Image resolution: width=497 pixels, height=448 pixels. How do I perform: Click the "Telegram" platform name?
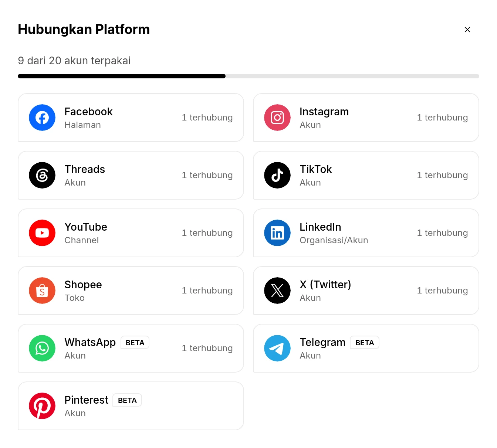(x=322, y=342)
